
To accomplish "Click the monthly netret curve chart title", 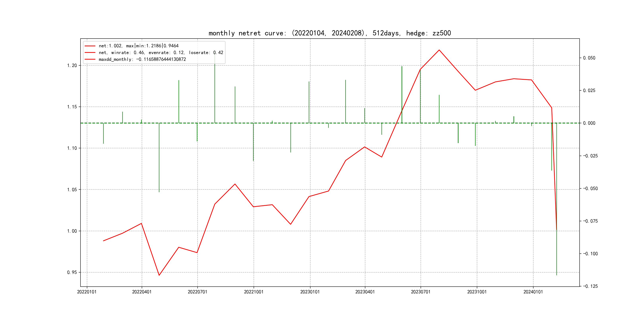I will point(330,33).
